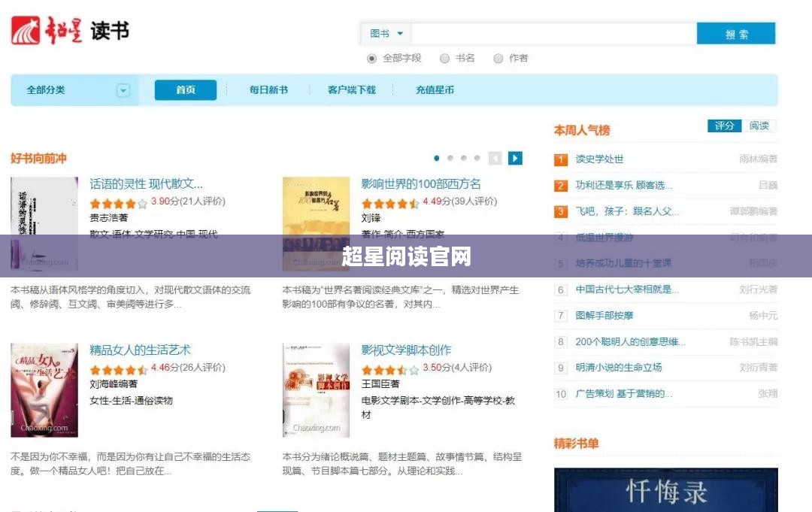Viewport: 812px width, 512px height.
Task: Open the 充值星币 menu item
Action: click(435, 90)
